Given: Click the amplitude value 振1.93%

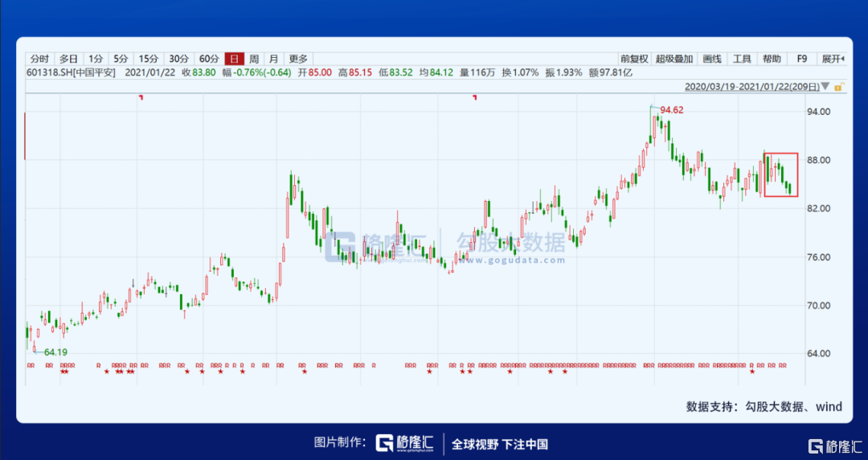Looking at the screenshot, I should [563, 72].
